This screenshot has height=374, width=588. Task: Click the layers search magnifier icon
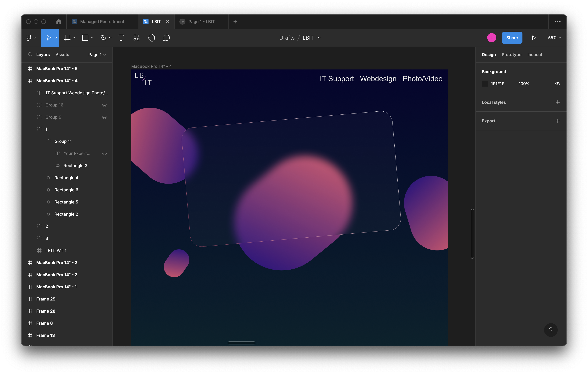[x=30, y=55]
